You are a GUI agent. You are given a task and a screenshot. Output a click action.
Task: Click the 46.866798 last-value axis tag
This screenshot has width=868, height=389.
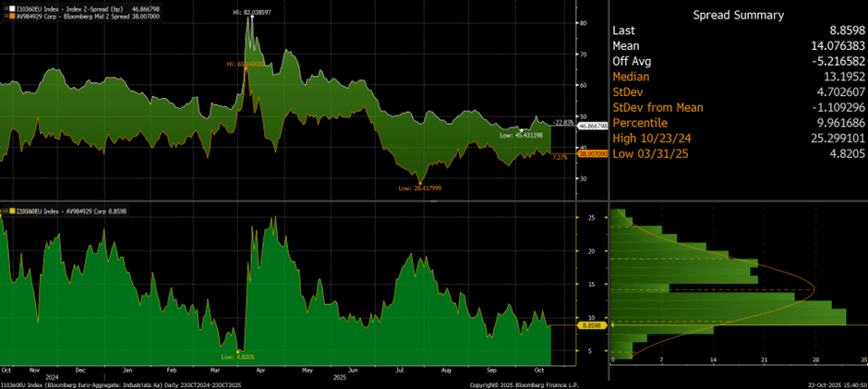591,126
